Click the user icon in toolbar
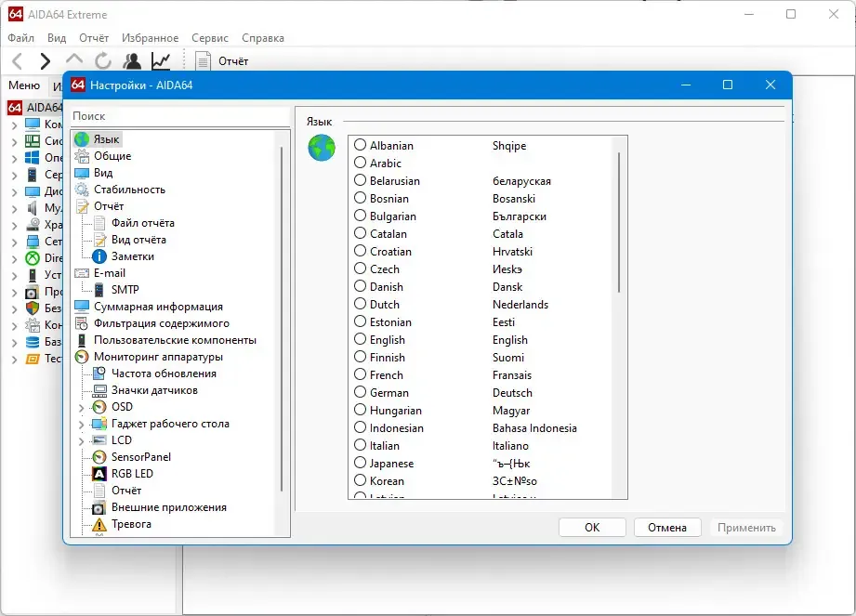The image size is (856, 616). (x=132, y=61)
